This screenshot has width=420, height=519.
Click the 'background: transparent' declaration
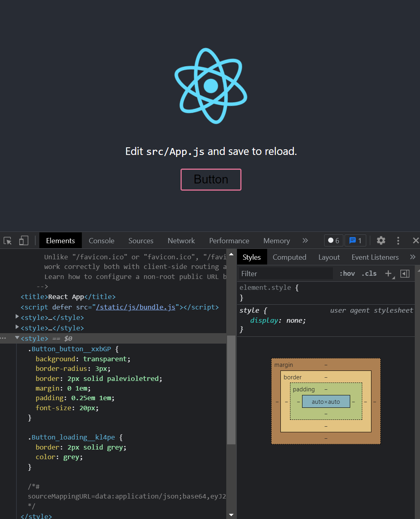(x=83, y=359)
